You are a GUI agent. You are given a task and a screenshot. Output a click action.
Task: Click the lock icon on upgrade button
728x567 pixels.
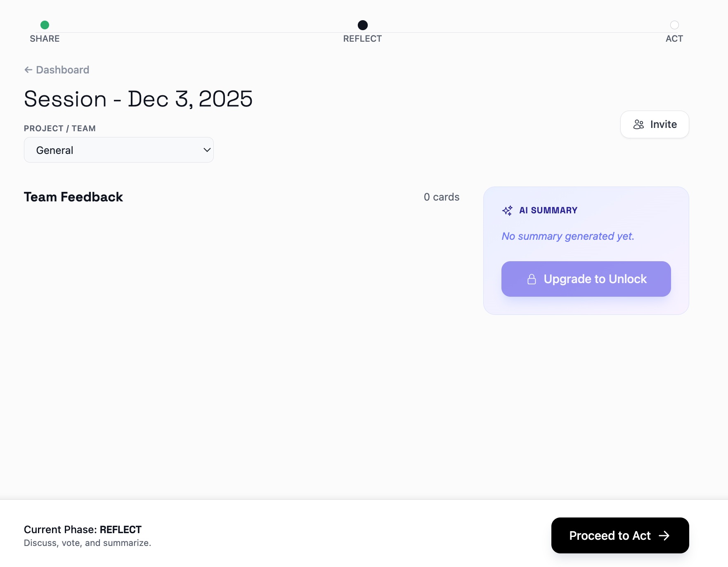pyautogui.click(x=532, y=279)
